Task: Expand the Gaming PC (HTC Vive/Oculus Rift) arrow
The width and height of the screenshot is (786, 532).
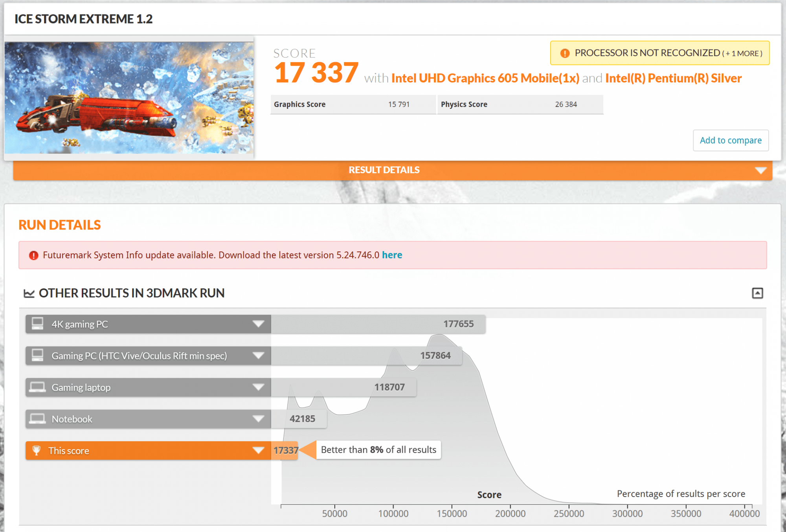Action: (x=258, y=356)
